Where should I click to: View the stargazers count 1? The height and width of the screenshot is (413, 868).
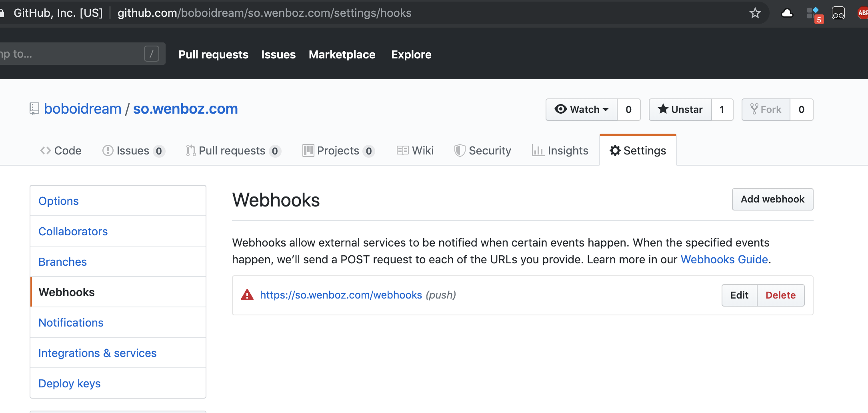coord(722,109)
